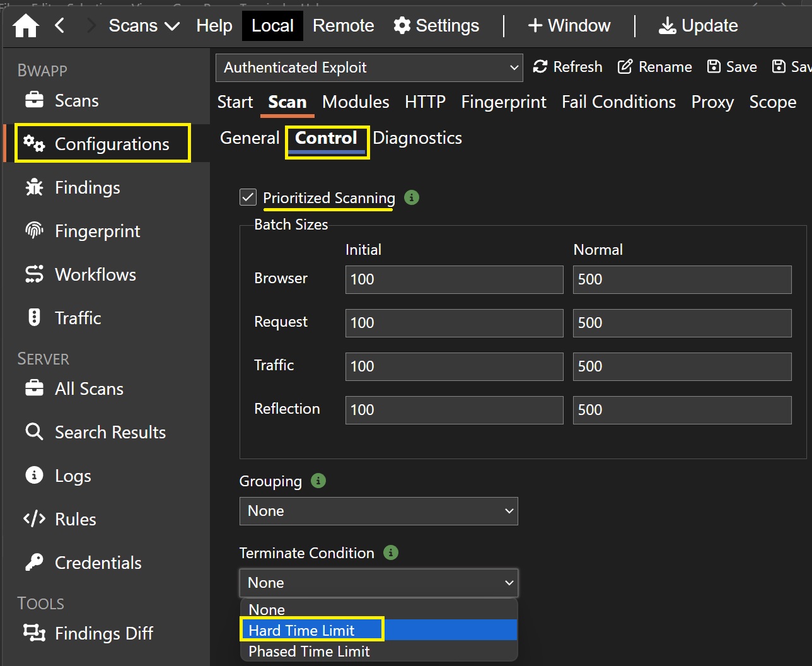Image resolution: width=812 pixels, height=666 pixels.
Task: Select Phased Time Limit option
Action: [309, 651]
